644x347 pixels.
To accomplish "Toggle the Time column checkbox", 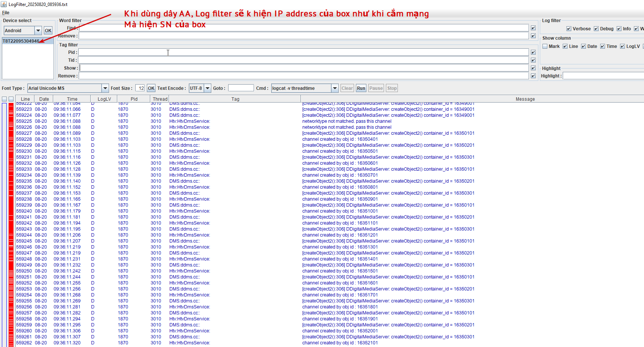I will [x=603, y=46].
